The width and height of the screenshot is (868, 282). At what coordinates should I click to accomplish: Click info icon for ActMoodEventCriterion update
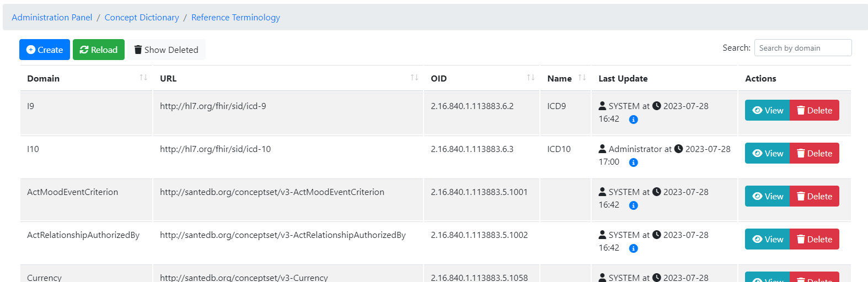click(633, 205)
